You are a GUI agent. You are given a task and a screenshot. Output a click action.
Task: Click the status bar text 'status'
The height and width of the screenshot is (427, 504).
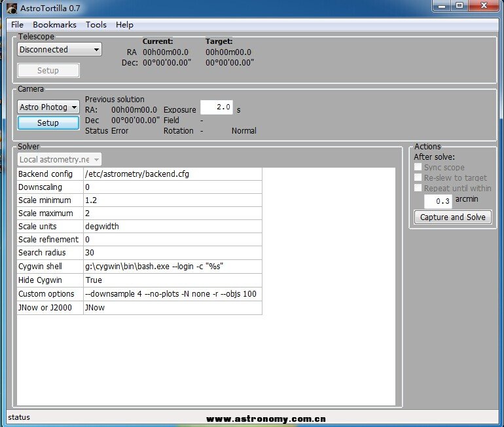tap(19, 417)
